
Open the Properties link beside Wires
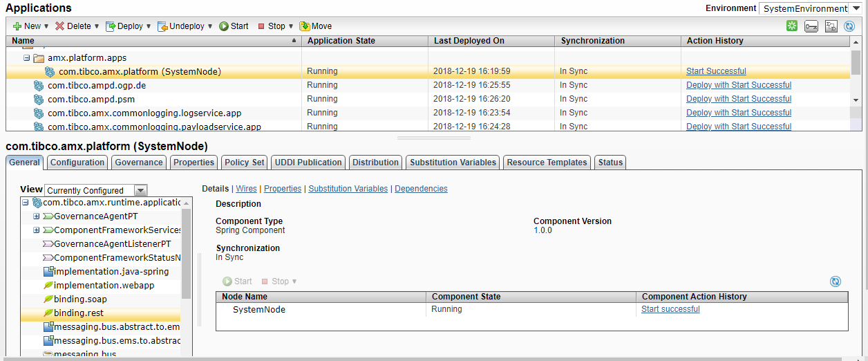283,189
